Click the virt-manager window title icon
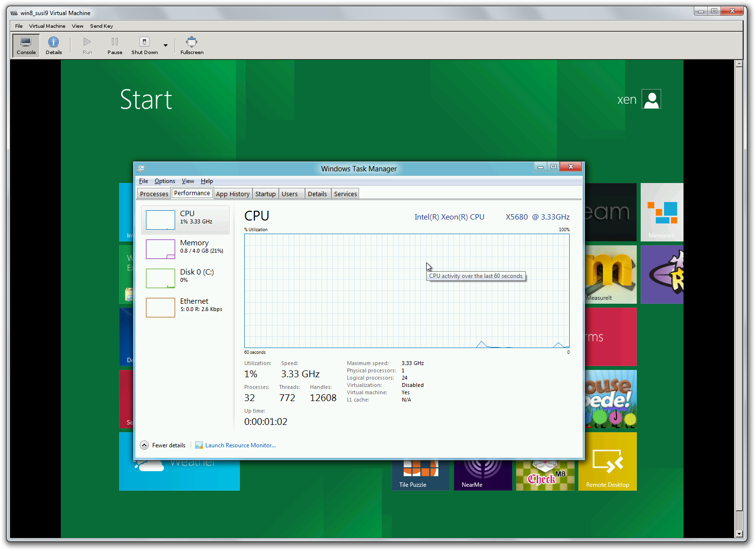 [14, 13]
